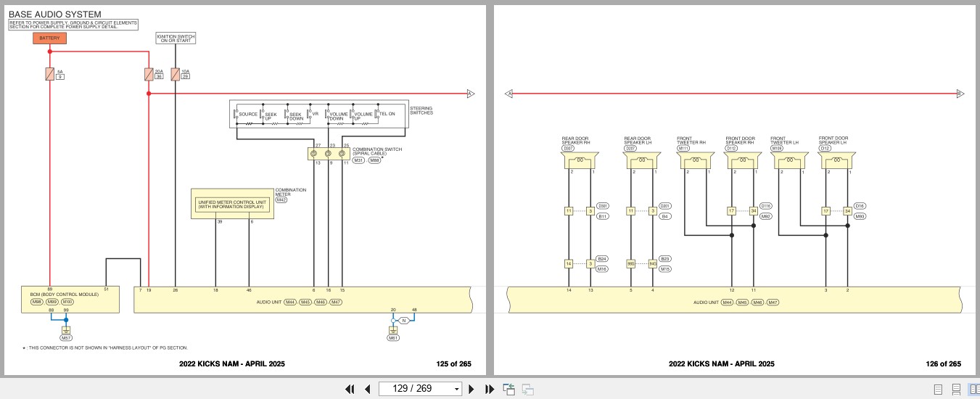Click connector tag M92
The height and width of the screenshot is (399, 980).
(766, 216)
